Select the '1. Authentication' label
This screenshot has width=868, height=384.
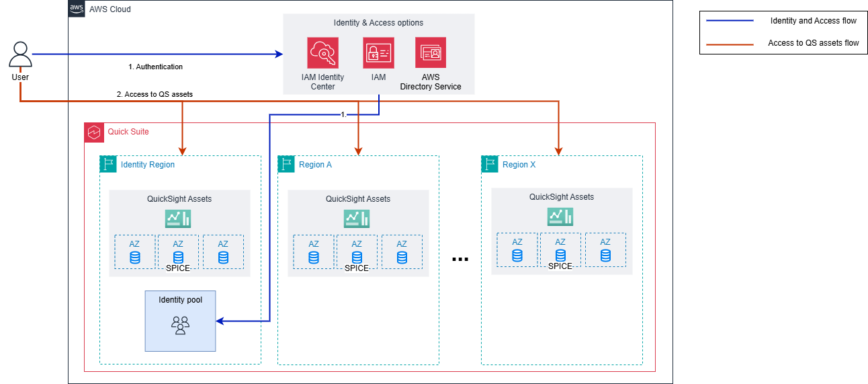[155, 67]
